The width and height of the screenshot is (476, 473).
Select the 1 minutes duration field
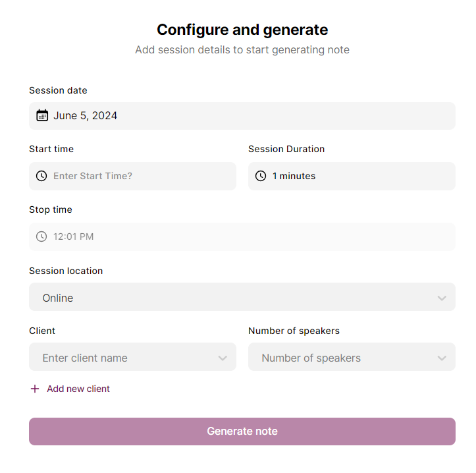click(352, 176)
